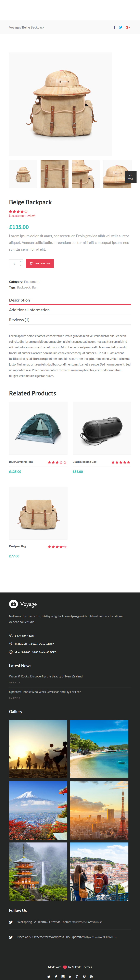
Task: Open the Equipment category link
Action: (31, 282)
